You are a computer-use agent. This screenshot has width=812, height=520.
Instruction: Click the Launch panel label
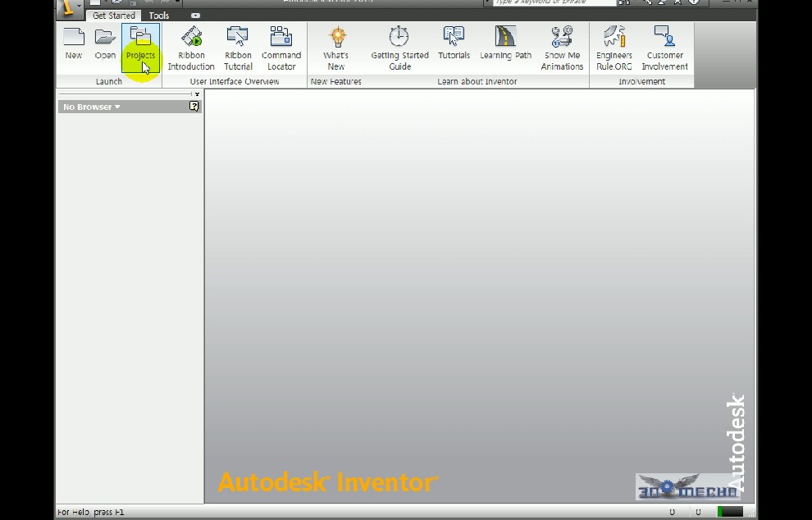point(109,81)
